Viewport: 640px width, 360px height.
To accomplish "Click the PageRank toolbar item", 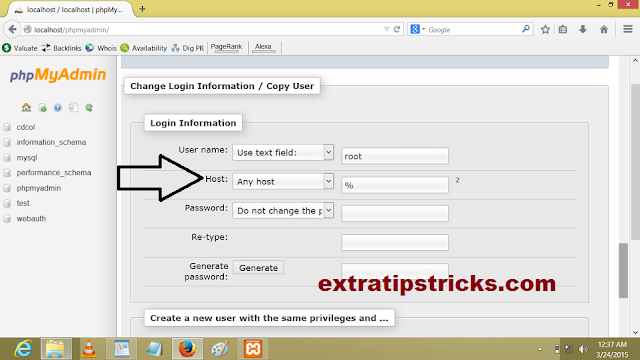I will [x=226, y=47].
